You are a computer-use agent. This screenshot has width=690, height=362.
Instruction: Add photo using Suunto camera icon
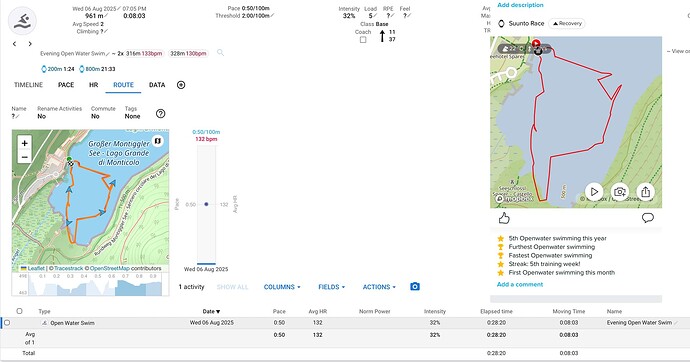click(620, 192)
